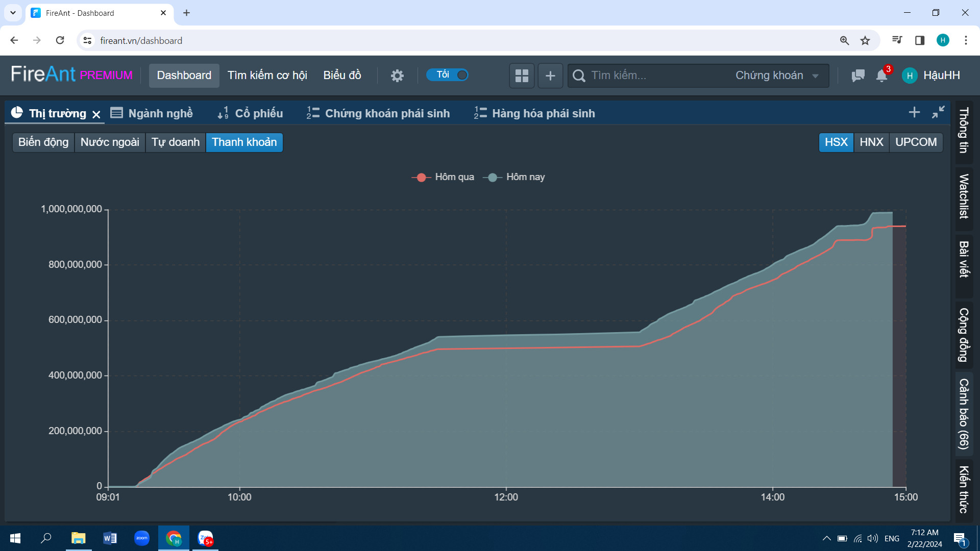Toggle Hôm nay series in legend
The image size is (980, 551).
[x=514, y=177]
